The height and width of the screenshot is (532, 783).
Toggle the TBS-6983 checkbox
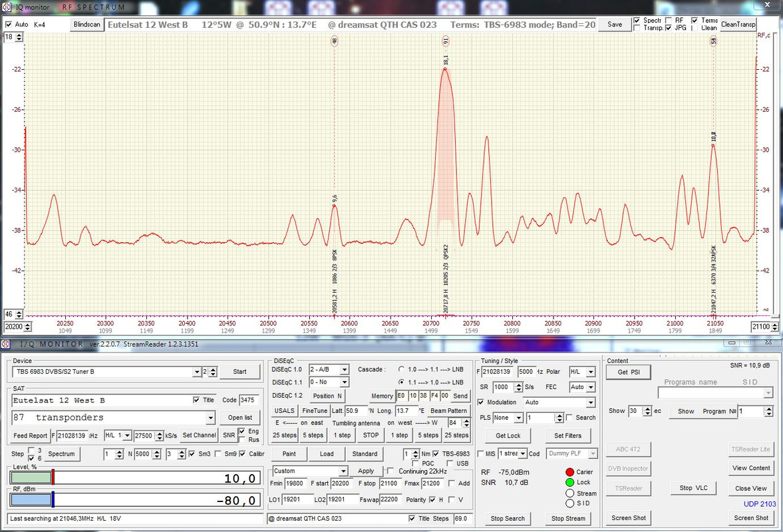[436, 454]
